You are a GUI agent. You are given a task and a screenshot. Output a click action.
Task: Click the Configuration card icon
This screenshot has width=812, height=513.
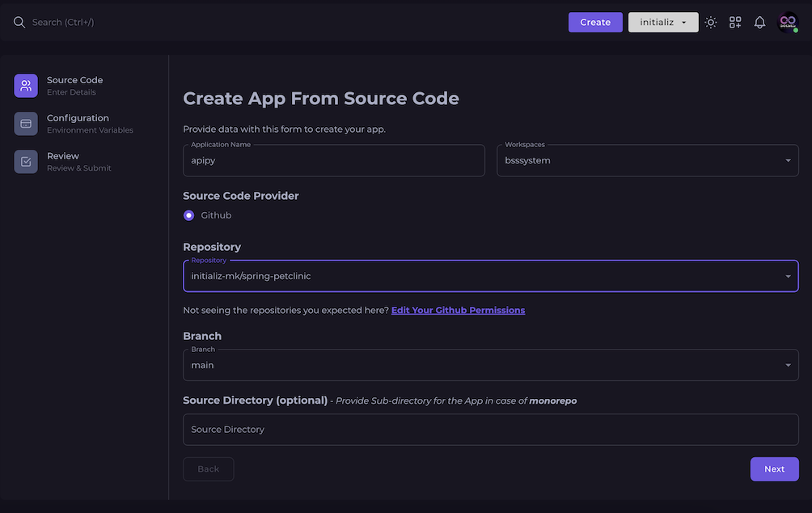click(x=25, y=123)
